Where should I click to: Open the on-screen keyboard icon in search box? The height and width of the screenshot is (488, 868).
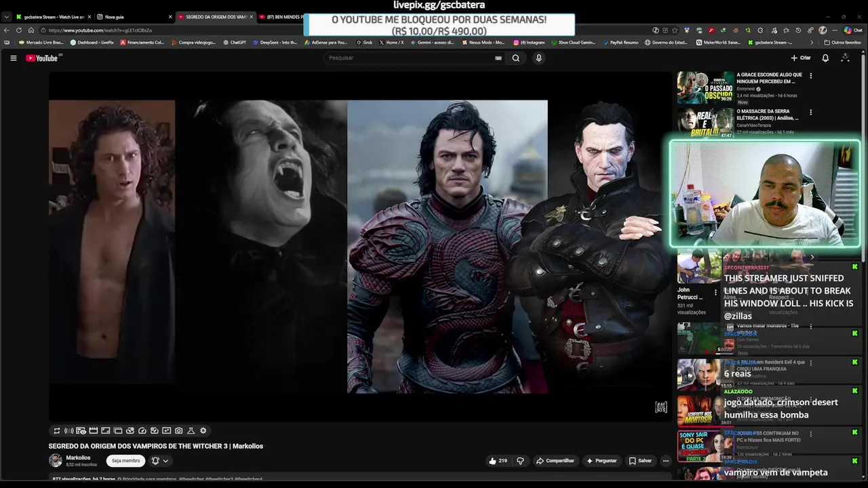pyautogui.click(x=498, y=58)
